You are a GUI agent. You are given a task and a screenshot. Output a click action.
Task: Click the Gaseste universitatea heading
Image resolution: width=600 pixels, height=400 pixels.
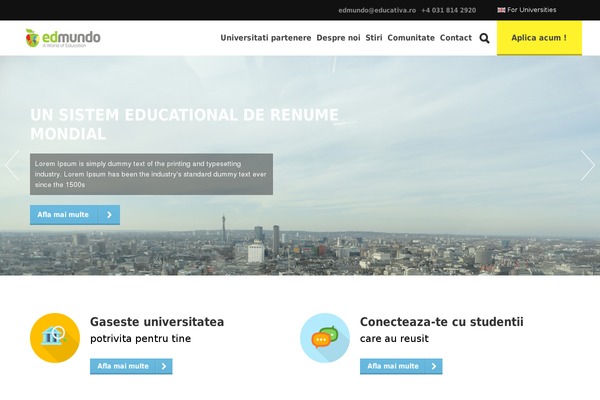157,322
